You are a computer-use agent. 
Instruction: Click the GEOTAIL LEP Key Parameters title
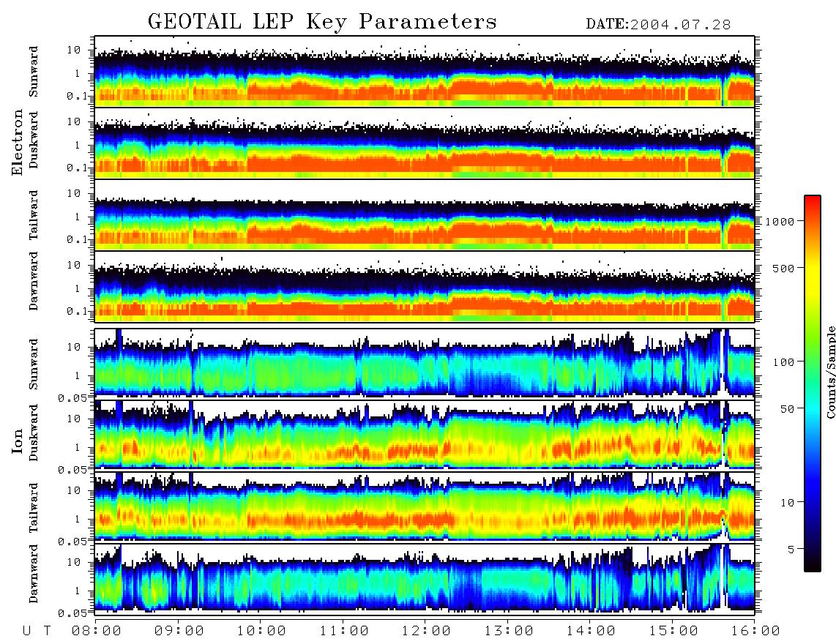click(x=322, y=22)
